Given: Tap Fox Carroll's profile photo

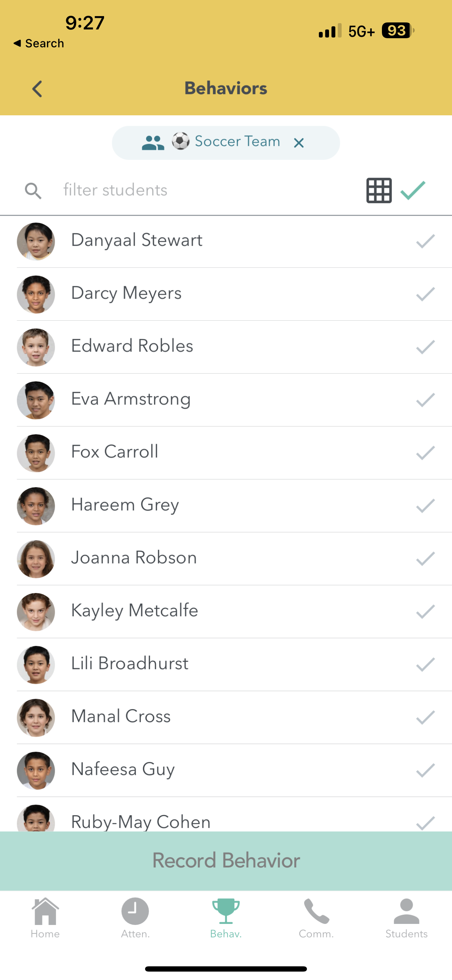Looking at the screenshot, I should [36, 453].
